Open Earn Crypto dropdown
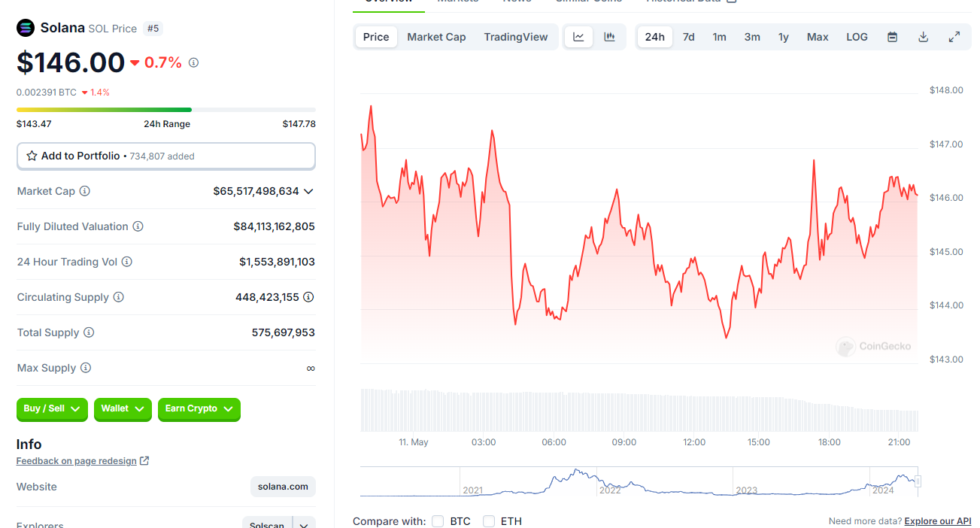Viewport: 980px width, 528px height. 199,408
